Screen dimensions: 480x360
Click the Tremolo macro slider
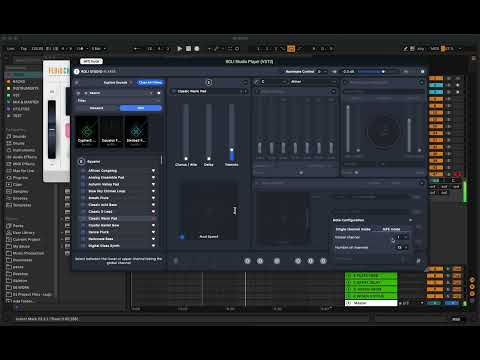[232, 132]
